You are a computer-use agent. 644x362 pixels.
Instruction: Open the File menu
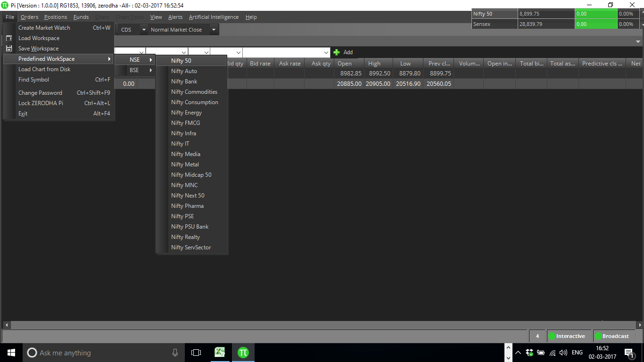point(10,17)
